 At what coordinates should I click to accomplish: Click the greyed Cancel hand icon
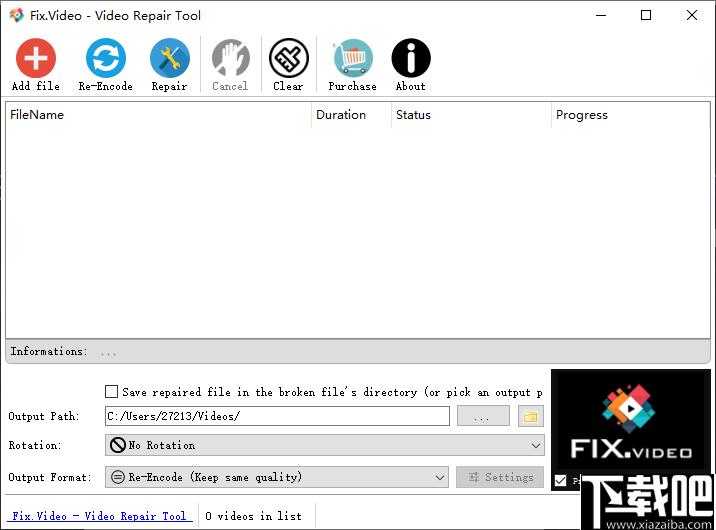coord(230,58)
